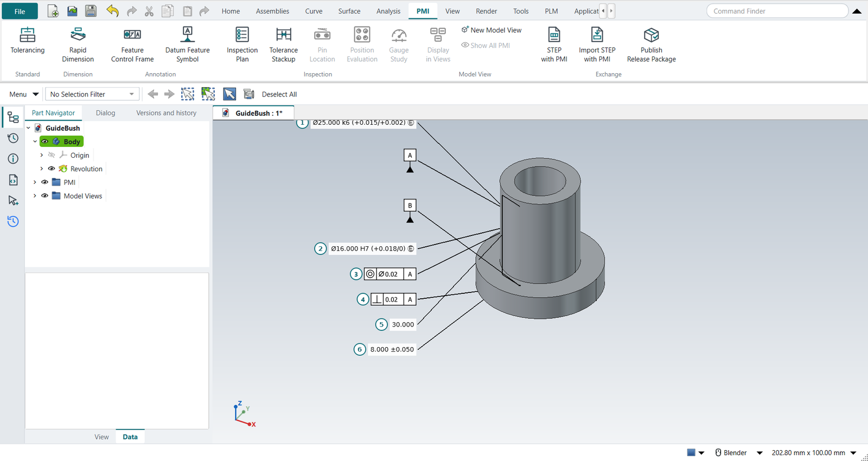The image size is (868, 461).
Task: Select the Dialog panel tab
Action: pyautogui.click(x=105, y=113)
